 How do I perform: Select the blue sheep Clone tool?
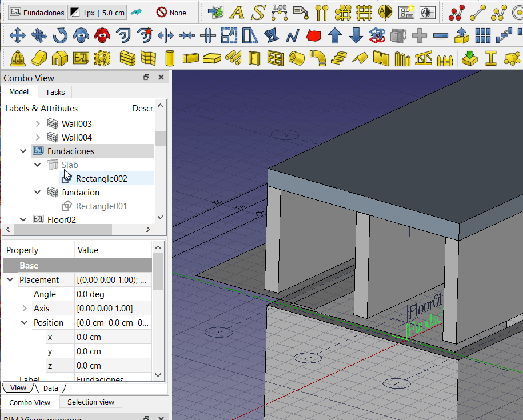click(81, 36)
